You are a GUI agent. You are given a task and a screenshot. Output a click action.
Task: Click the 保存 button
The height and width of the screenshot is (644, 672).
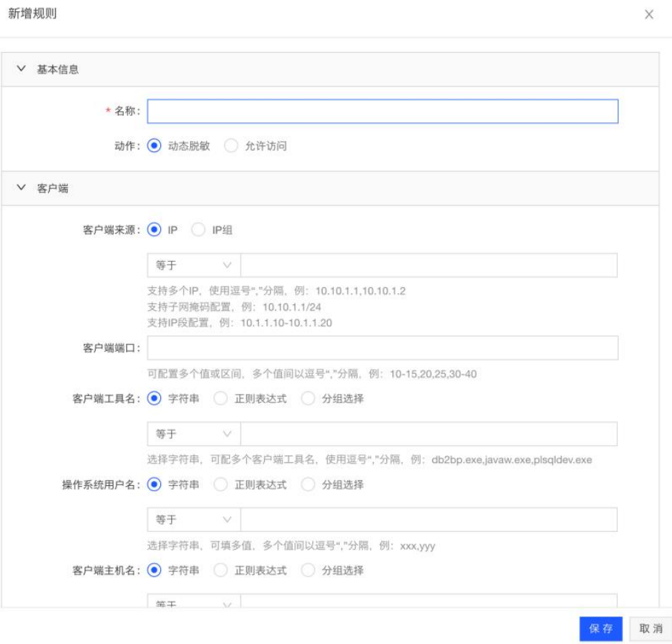[601, 628]
